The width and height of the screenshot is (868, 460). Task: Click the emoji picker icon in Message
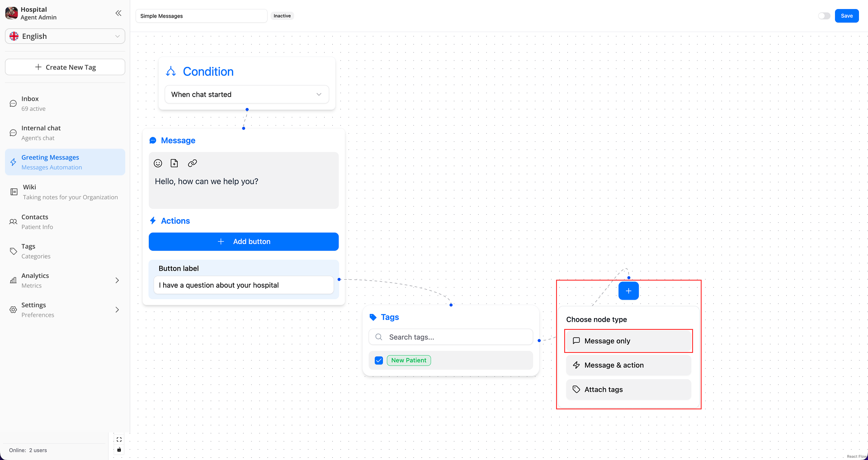click(x=158, y=163)
